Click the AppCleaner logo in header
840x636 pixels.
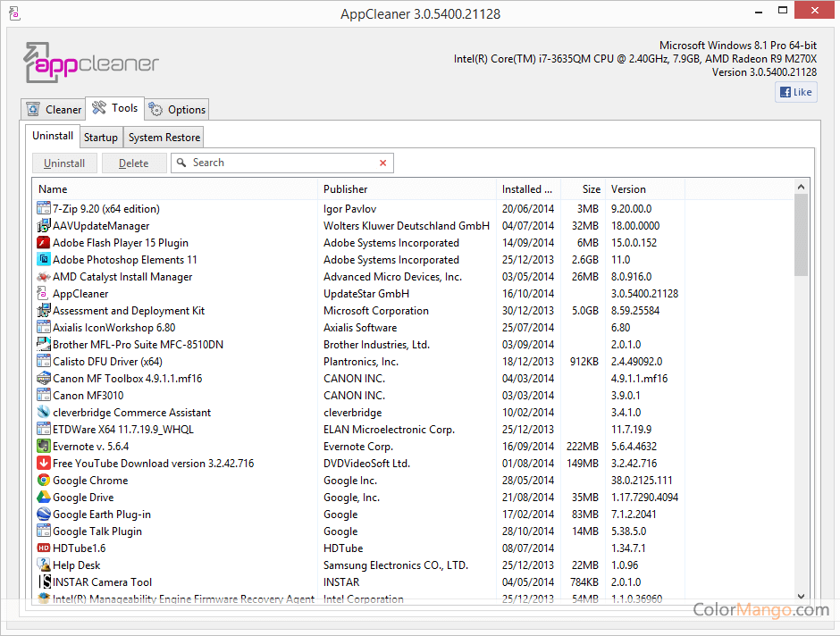click(x=90, y=63)
